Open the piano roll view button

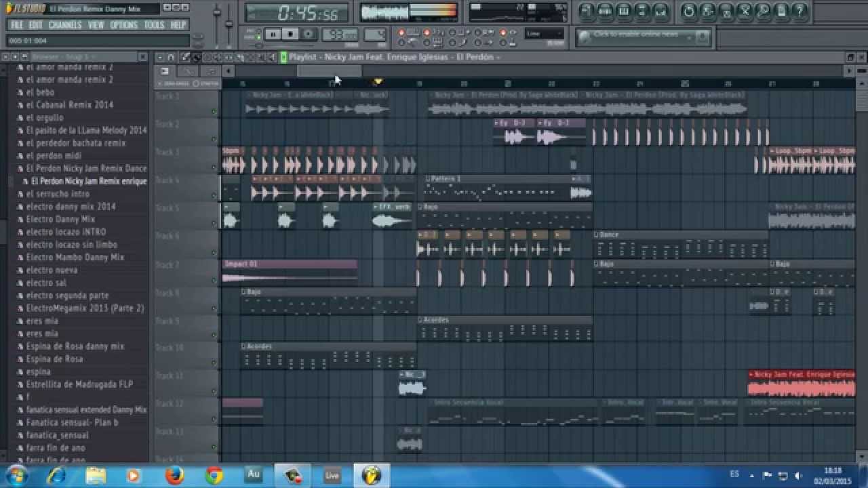pyautogui.click(x=624, y=10)
